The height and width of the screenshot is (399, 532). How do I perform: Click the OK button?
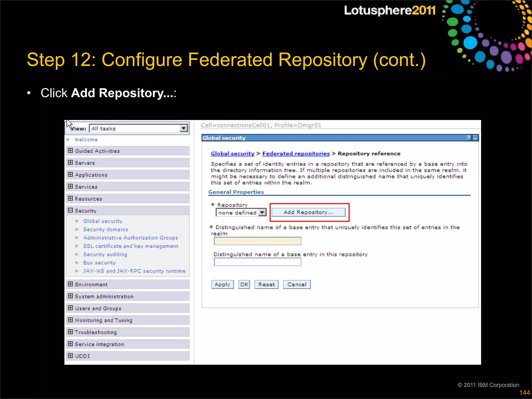[x=244, y=284]
